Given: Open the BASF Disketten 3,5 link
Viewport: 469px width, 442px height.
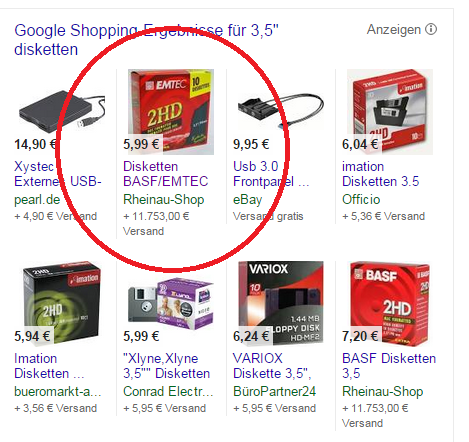Looking at the screenshot, I should pyautogui.click(x=389, y=366).
